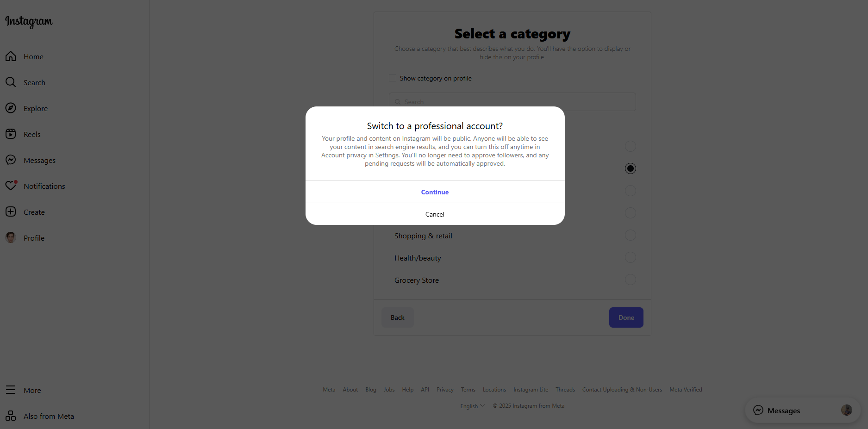Open Messages in the left sidebar

coord(39,160)
